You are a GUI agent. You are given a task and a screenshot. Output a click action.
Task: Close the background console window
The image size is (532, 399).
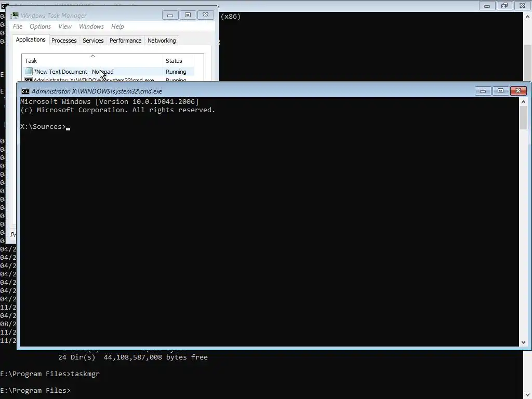[523, 6]
